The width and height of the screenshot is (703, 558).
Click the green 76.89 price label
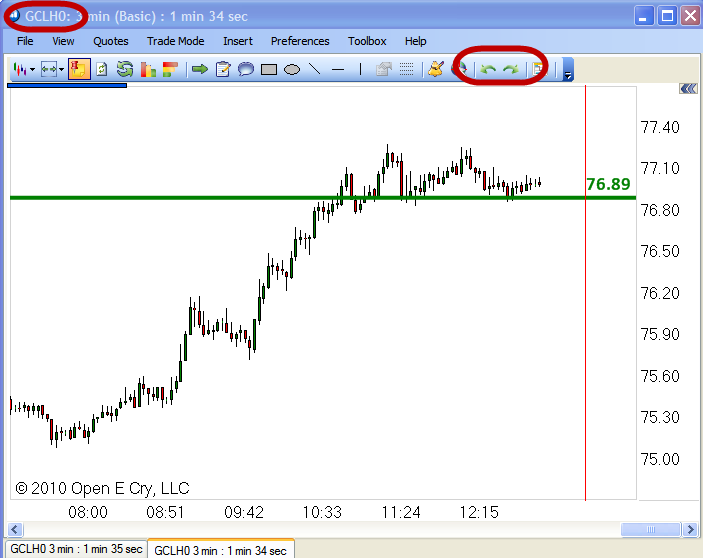click(608, 184)
